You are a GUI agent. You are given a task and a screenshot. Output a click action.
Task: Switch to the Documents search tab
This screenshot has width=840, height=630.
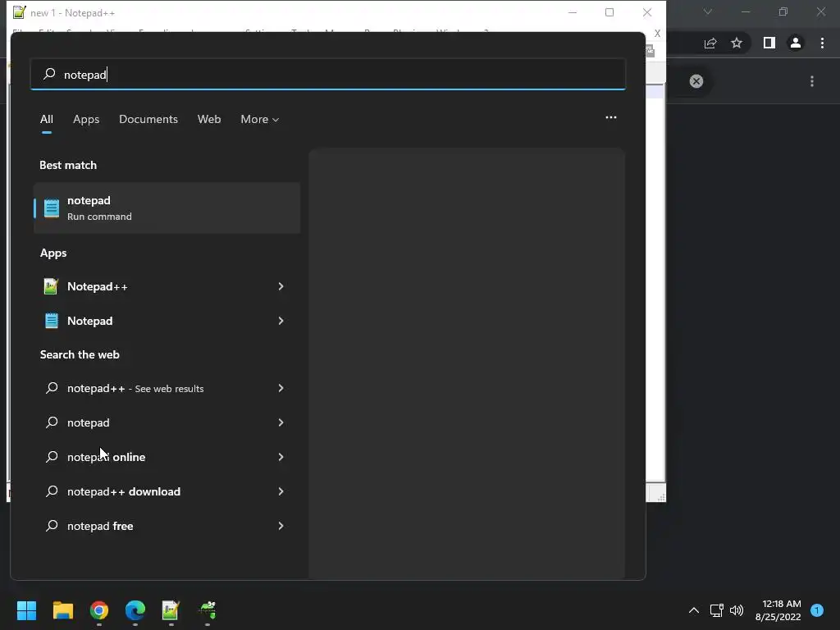point(148,119)
